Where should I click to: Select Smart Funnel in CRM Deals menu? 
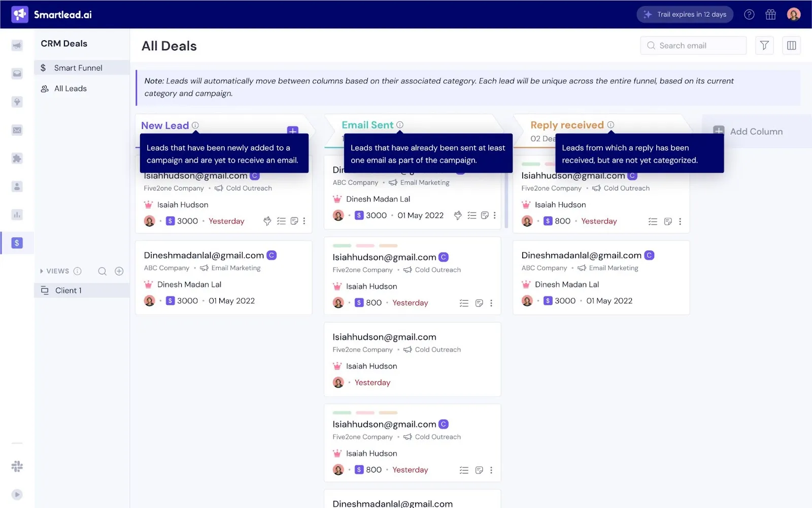(x=82, y=68)
